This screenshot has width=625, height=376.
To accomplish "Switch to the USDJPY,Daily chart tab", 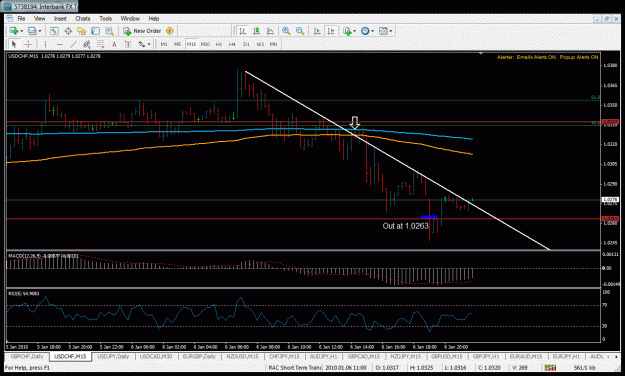I will (x=114, y=356).
